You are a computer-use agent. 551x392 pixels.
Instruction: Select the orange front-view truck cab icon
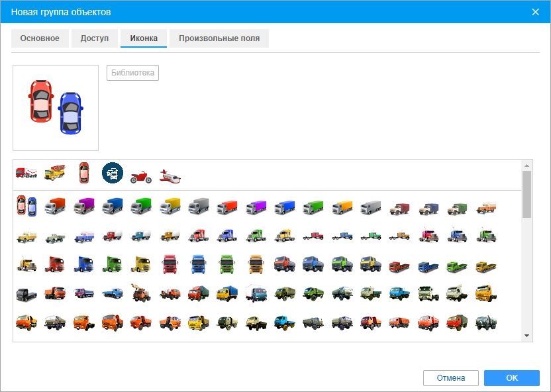[256, 264]
